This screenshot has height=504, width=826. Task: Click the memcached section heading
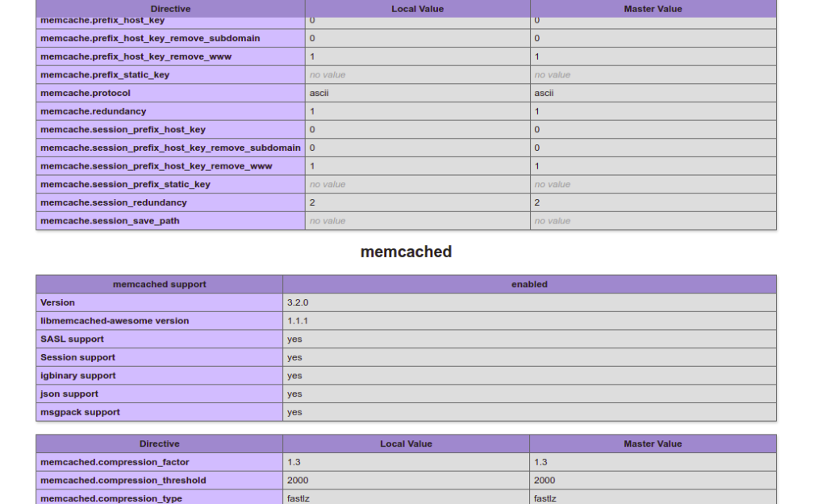coord(407,252)
